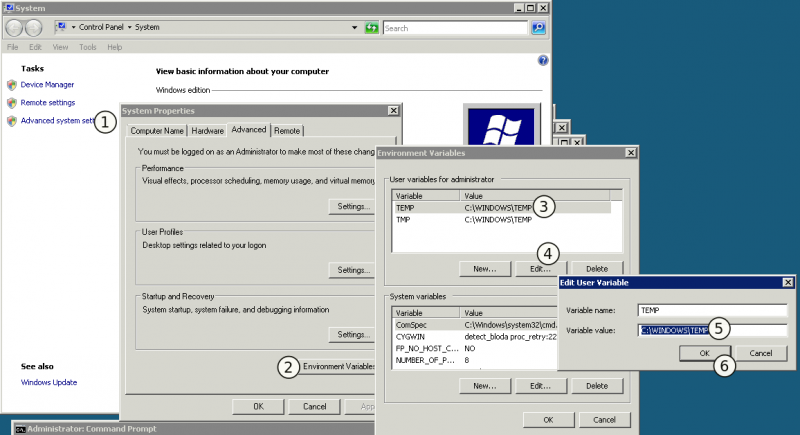Click the back navigation arrow
800x435 pixels.
14,28
